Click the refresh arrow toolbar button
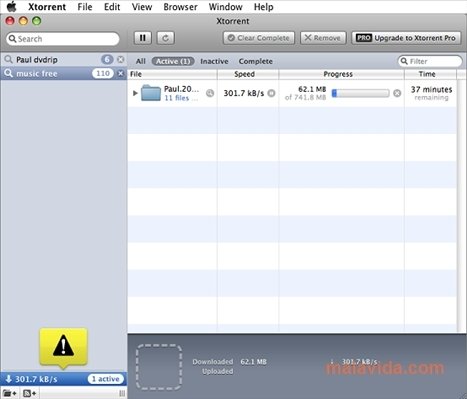467x399 pixels. tap(165, 38)
